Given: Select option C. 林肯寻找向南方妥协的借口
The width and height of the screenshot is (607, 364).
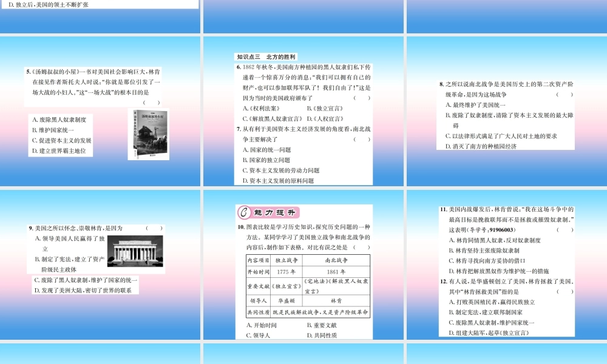Looking at the screenshot, I should (487, 261).
